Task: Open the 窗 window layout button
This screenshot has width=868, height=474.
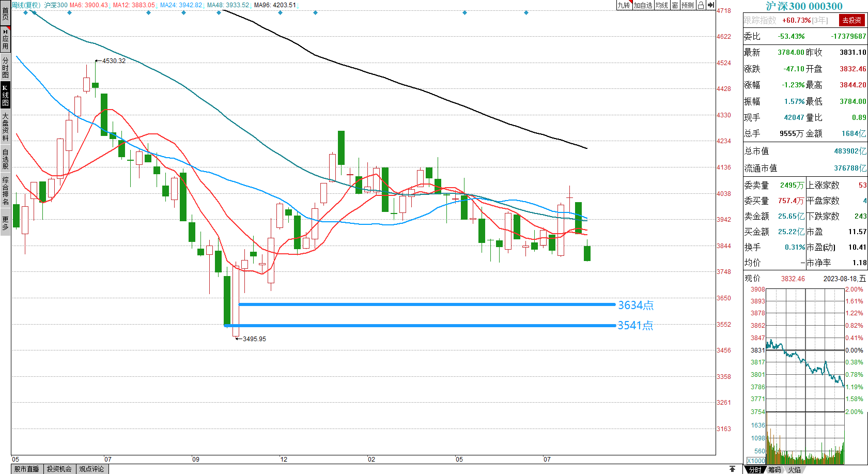Action: point(675,5)
